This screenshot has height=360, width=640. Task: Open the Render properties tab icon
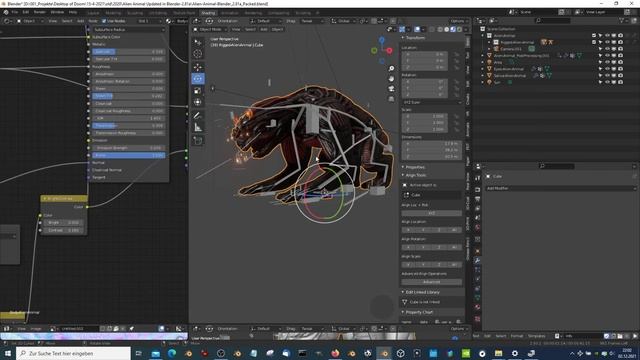coord(477,190)
